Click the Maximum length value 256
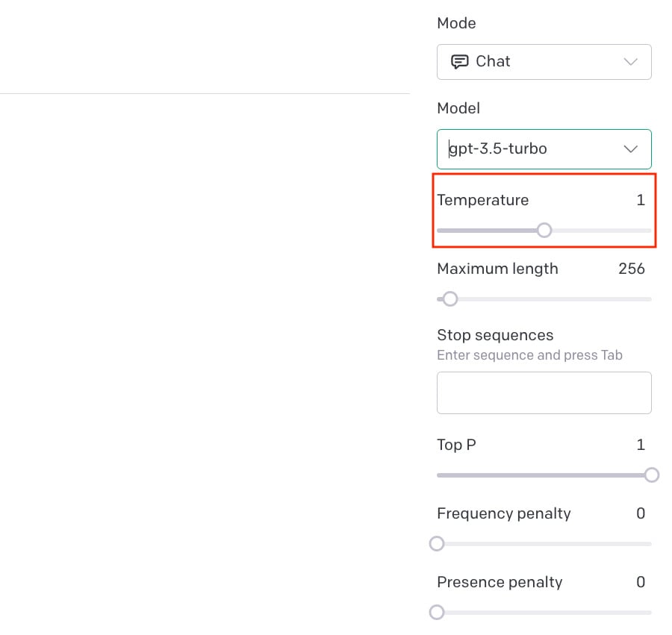 631,269
